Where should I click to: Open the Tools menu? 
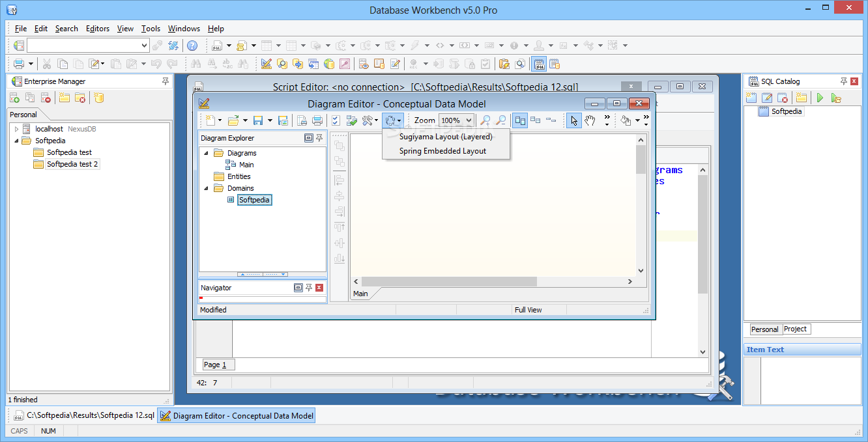[x=151, y=29]
